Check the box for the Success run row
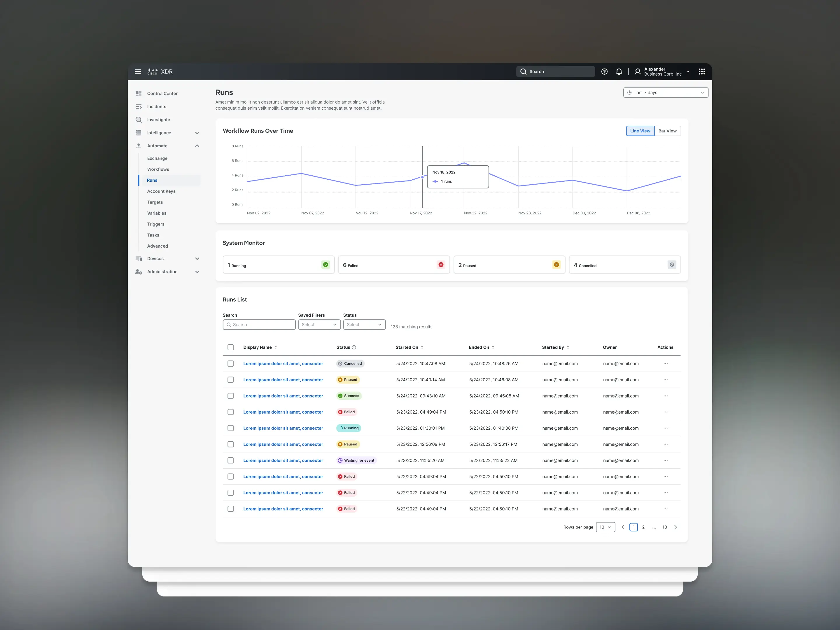840x630 pixels. click(230, 396)
